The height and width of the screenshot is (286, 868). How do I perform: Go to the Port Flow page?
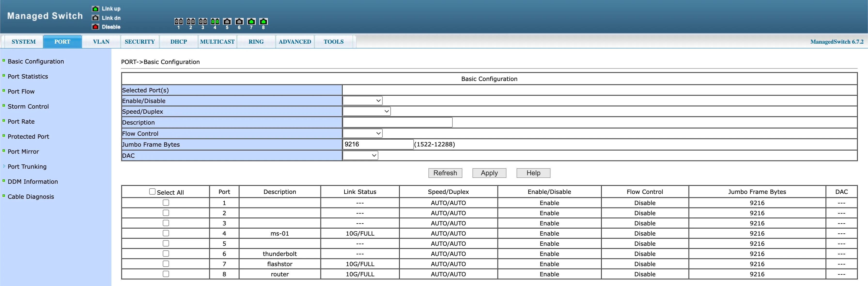pyautogui.click(x=21, y=91)
